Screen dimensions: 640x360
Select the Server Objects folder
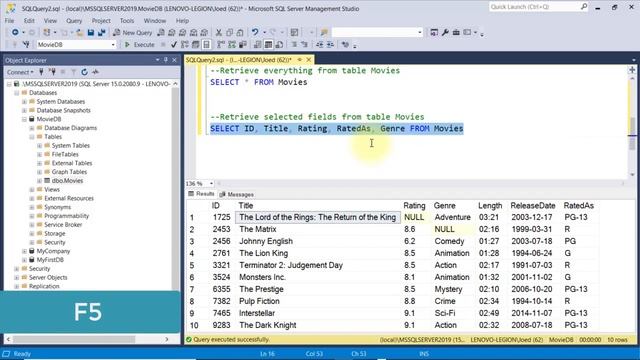tap(48, 278)
